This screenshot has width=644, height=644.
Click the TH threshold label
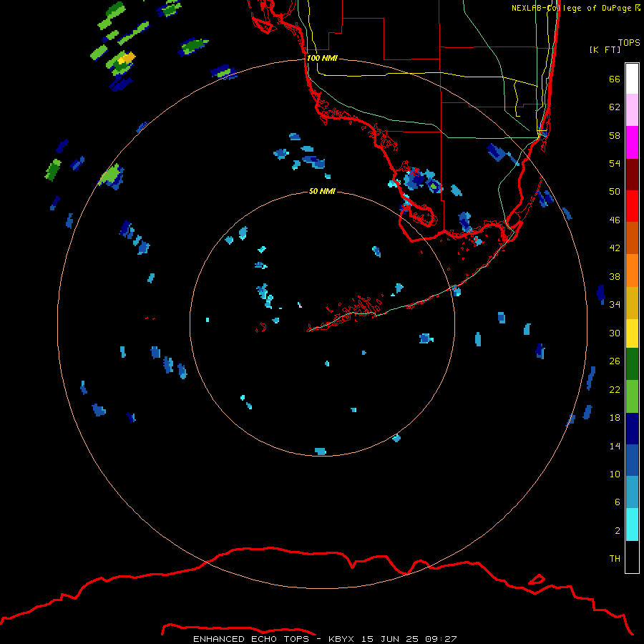point(615,559)
